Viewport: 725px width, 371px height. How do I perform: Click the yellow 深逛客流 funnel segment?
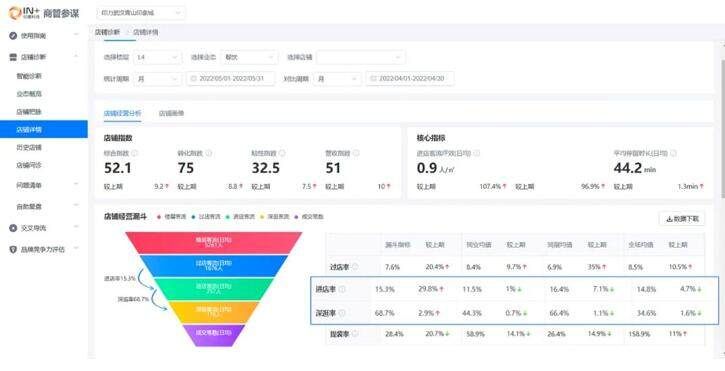[x=213, y=312]
